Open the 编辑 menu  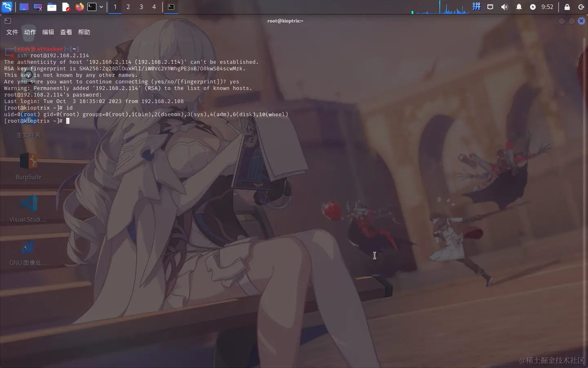click(x=48, y=32)
